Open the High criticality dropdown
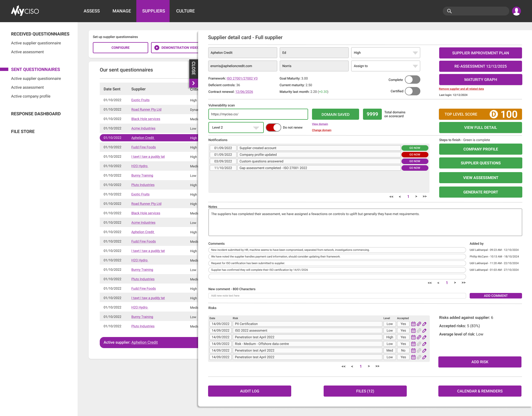Viewport: 532px width, 416px height. click(385, 53)
